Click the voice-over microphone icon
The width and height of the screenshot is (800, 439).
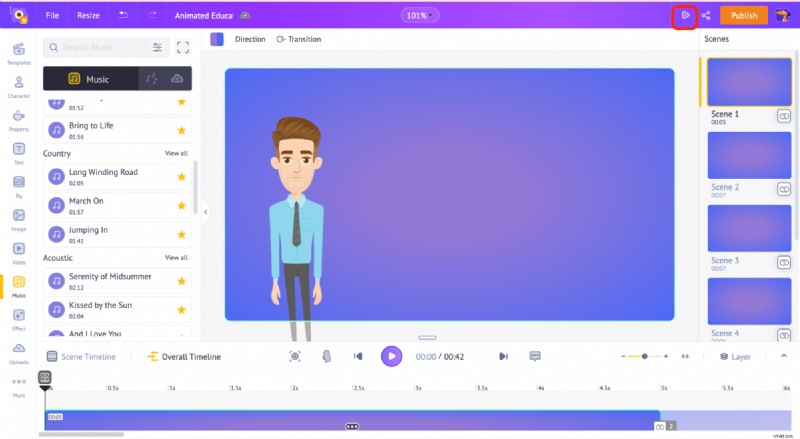(x=327, y=356)
